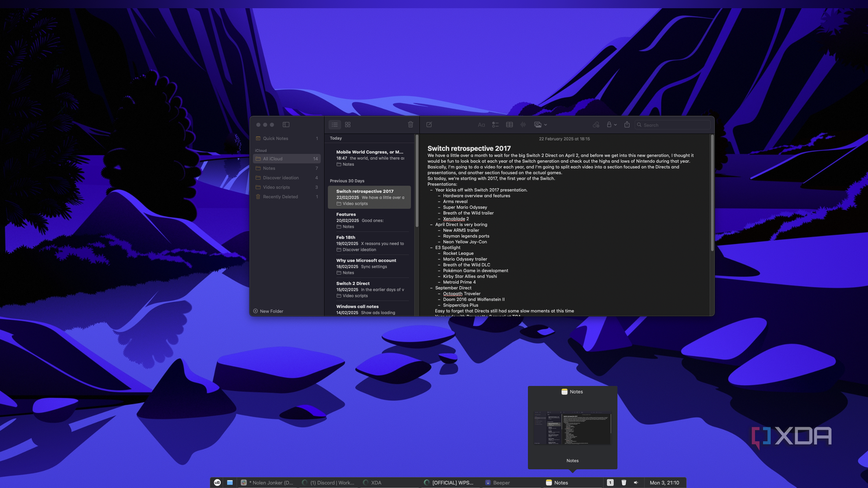Insert a table using the table icon

(x=509, y=124)
